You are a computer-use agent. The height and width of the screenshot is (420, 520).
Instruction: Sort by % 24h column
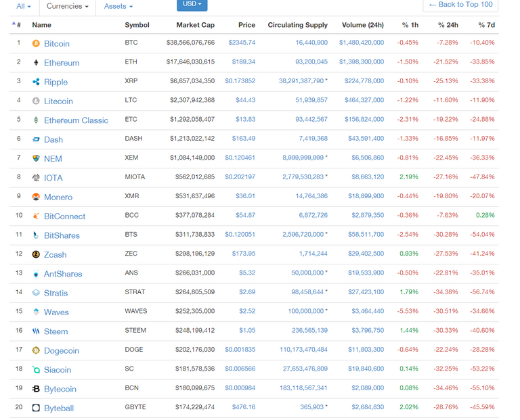(448, 25)
